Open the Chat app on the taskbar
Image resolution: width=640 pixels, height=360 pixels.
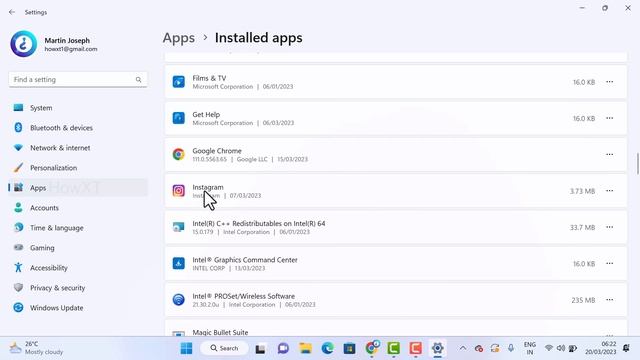click(283, 349)
